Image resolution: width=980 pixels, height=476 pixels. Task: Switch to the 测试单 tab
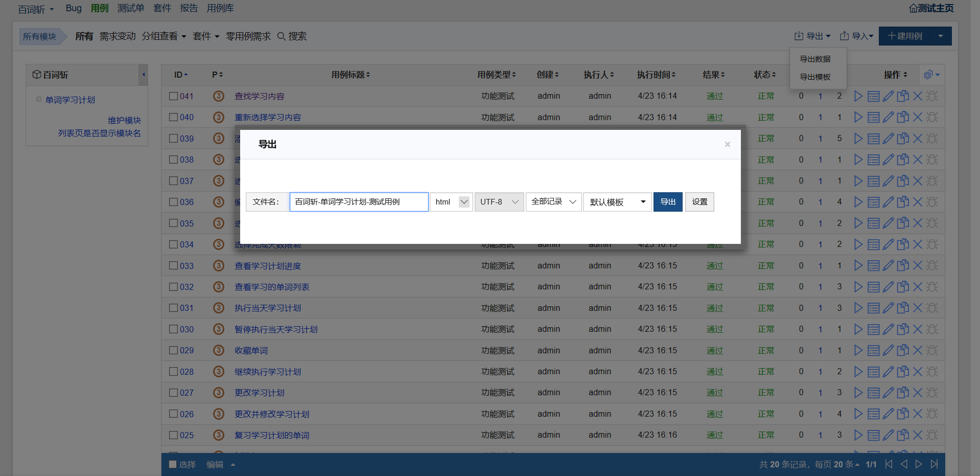130,8
